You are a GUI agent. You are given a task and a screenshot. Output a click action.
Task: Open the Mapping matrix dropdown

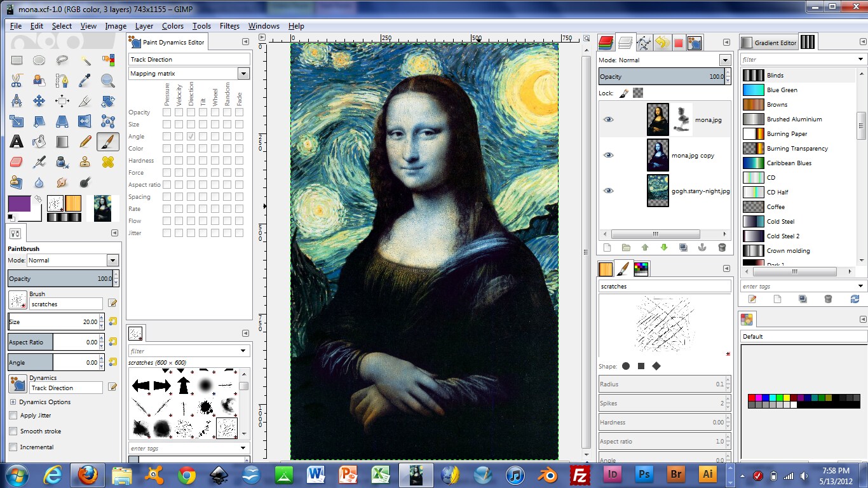click(244, 73)
